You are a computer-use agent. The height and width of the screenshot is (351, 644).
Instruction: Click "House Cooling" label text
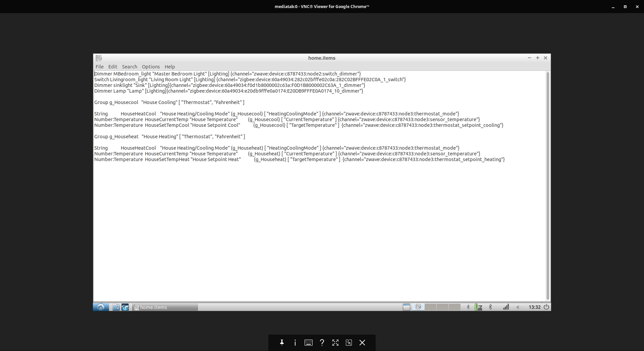[x=159, y=102]
